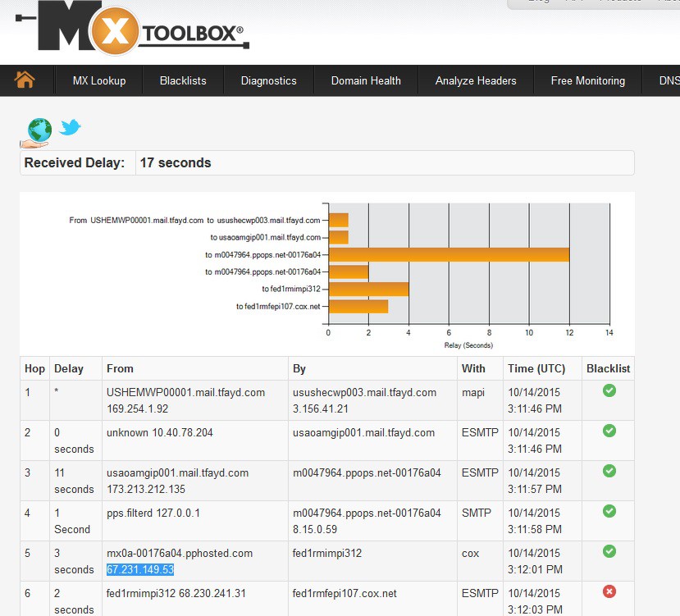Click the Time (UTC) column header

(x=536, y=369)
